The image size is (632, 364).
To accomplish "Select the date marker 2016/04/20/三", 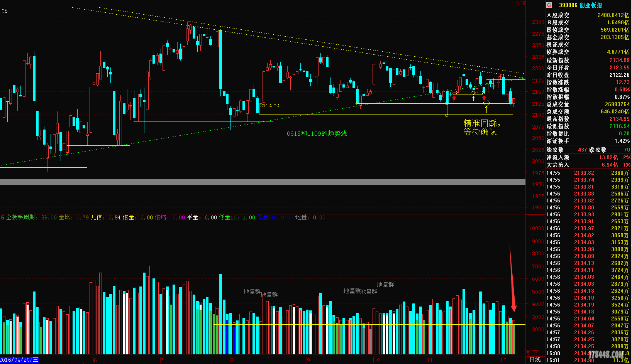I will (19, 360).
